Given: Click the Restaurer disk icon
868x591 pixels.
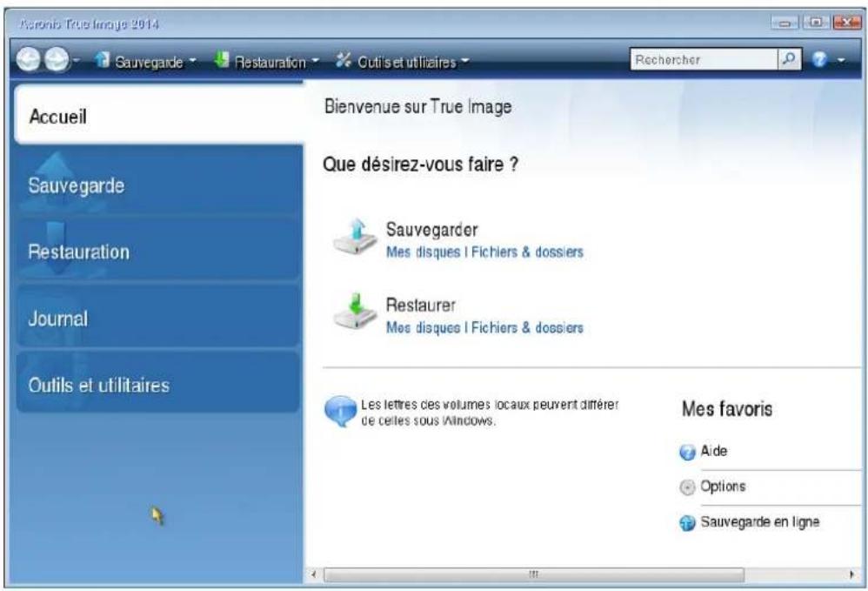Looking at the screenshot, I should point(355,312).
